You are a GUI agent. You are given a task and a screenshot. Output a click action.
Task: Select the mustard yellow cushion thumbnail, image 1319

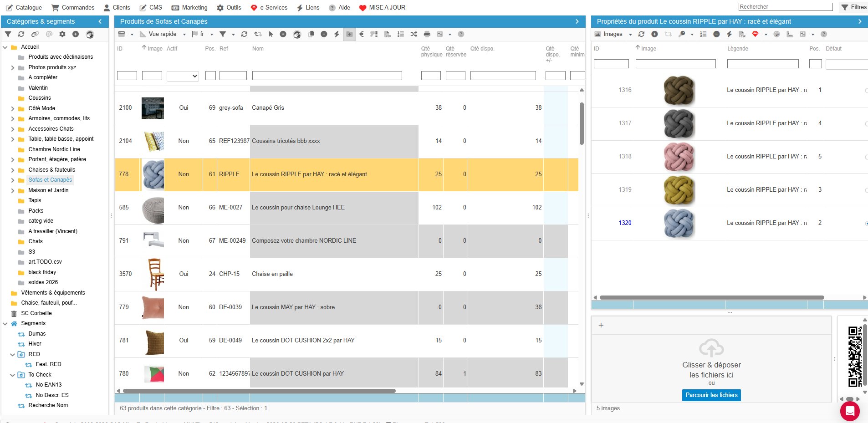pos(679,190)
